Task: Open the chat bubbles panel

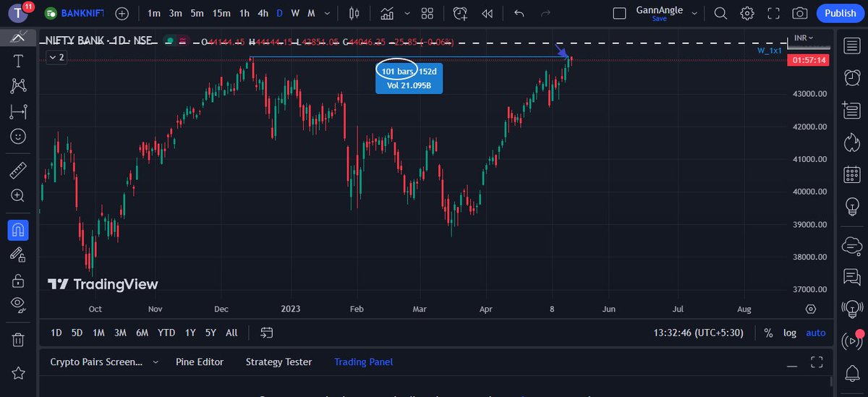Action: pos(851,276)
